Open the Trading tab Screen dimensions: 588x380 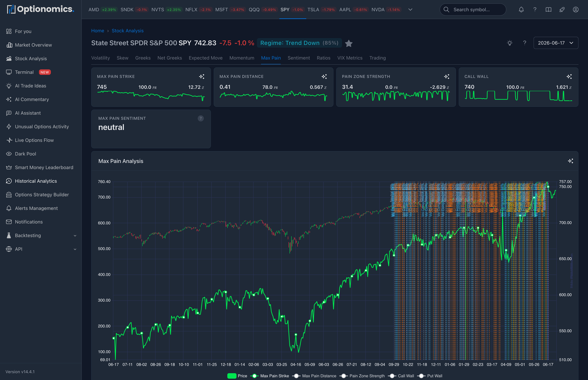[378, 58]
